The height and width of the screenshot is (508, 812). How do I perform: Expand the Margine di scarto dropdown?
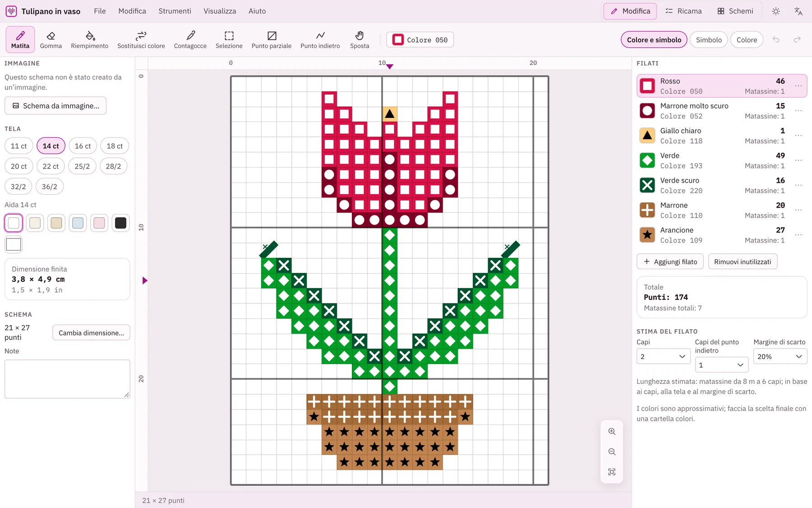click(x=780, y=356)
